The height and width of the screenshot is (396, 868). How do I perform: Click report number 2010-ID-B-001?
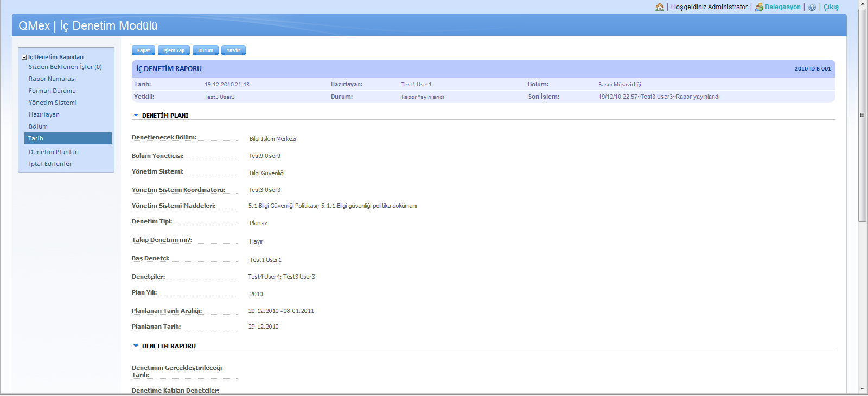[x=813, y=69]
